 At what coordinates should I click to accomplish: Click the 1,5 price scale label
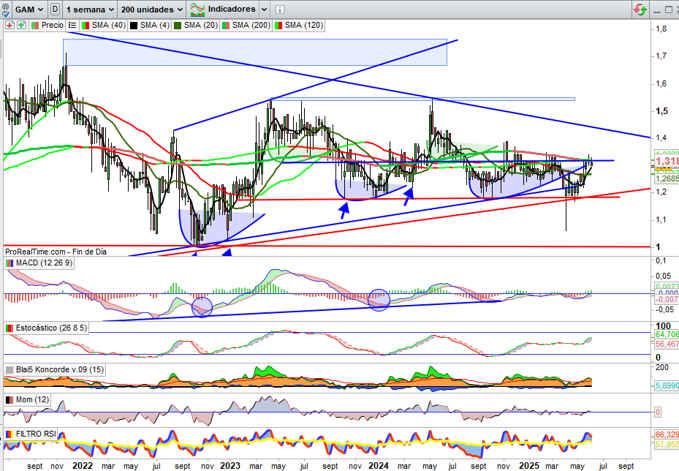[661, 111]
